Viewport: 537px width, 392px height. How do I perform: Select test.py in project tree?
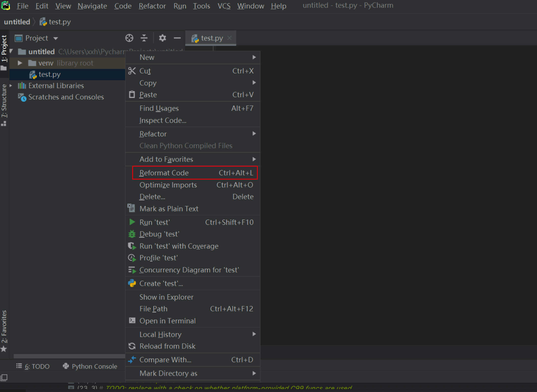coord(67,74)
